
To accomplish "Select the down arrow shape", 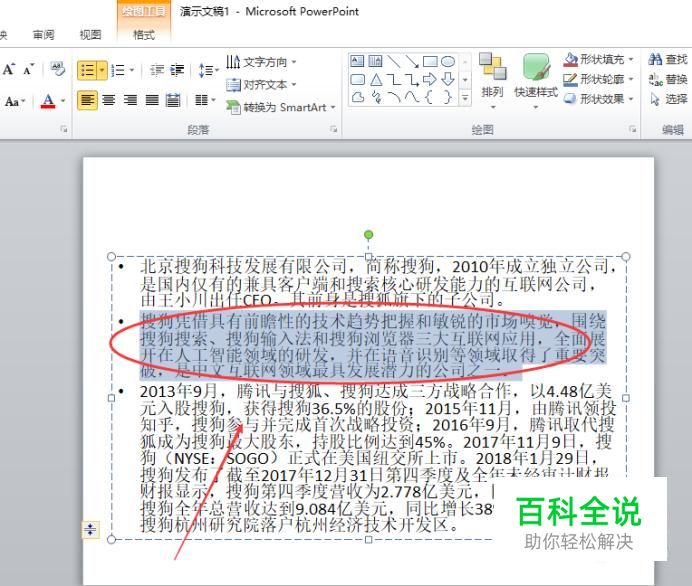I will click(448, 79).
